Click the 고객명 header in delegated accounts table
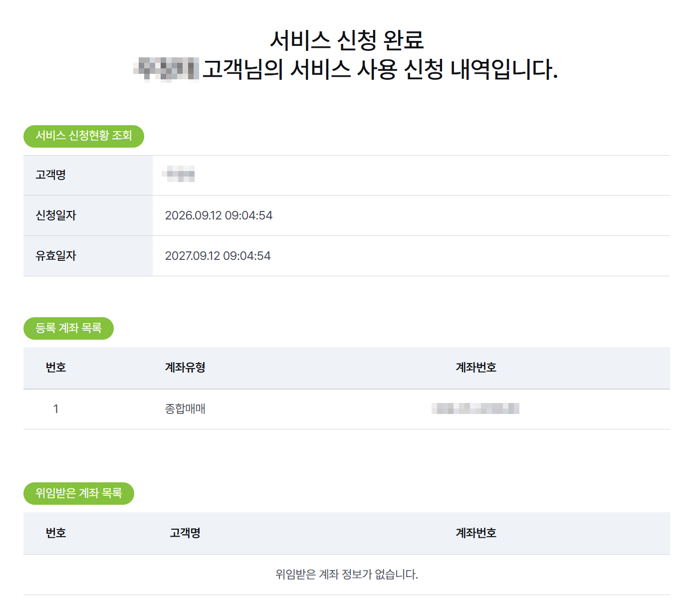The width and height of the screenshot is (700, 616). point(185,533)
